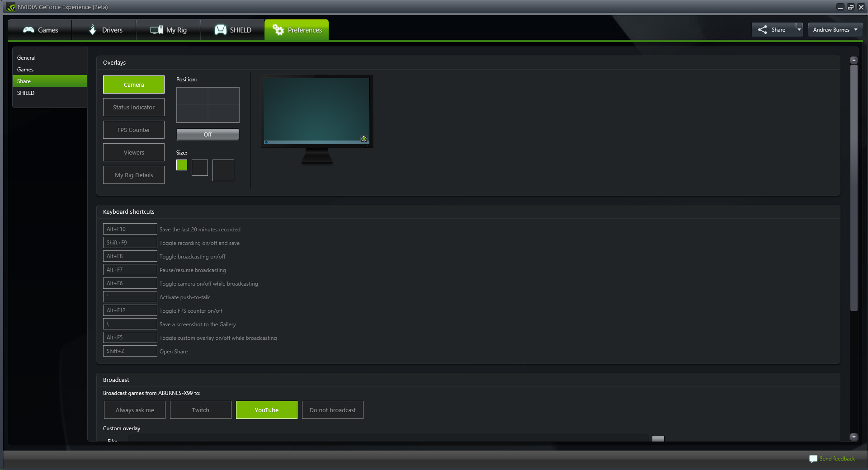Select the Viewers overlay option
The image size is (868, 470).
pyautogui.click(x=134, y=152)
